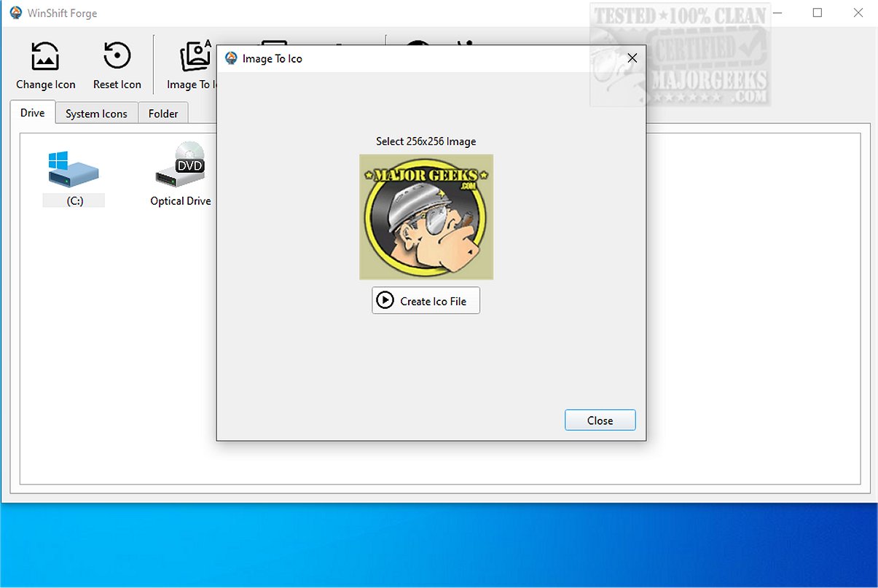Open Image To Ico tool in main toolbar
Image resolution: width=878 pixels, height=588 pixels.
(191, 66)
